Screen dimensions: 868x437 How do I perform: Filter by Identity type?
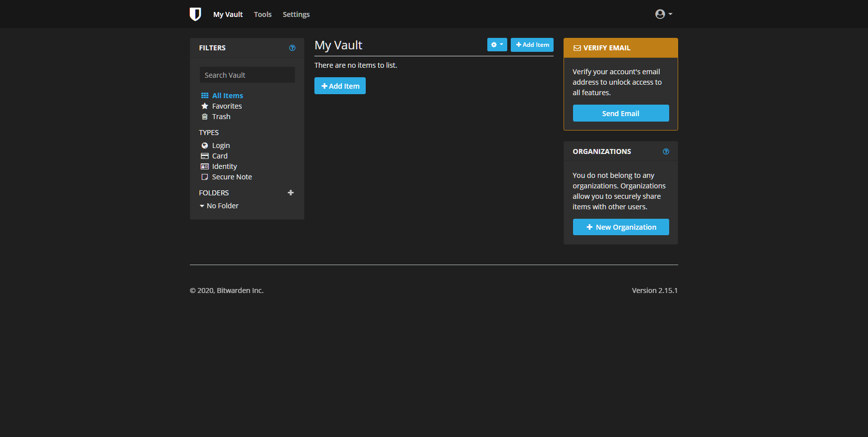tap(224, 166)
